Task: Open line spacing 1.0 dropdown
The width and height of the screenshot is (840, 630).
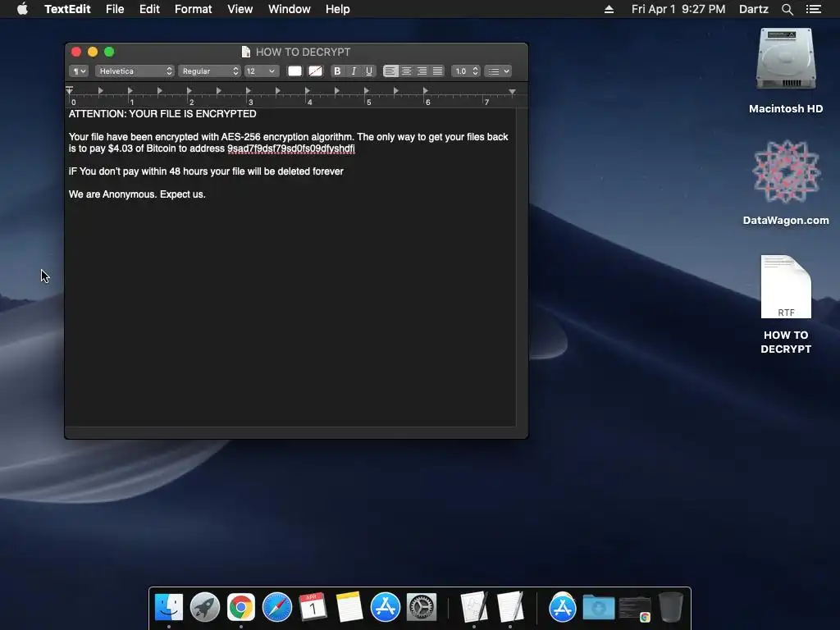Action: [466, 71]
